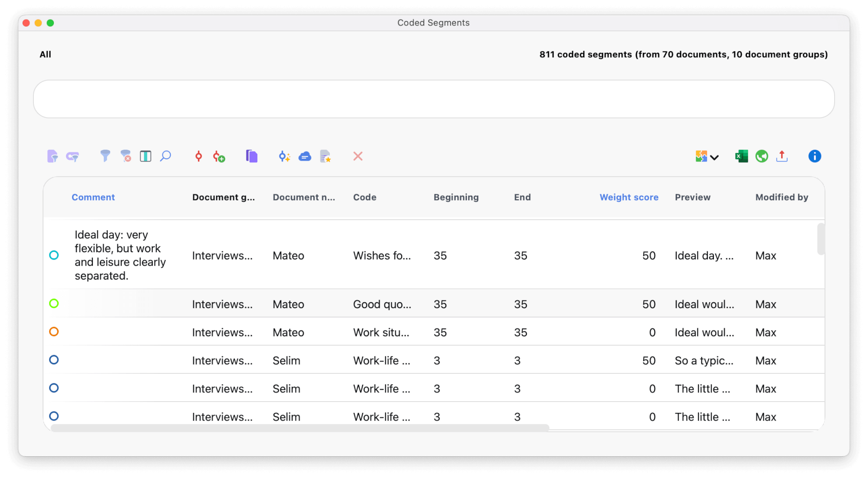Open the puzzle pieces dropdown arrow
This screenshot has height=478, width=868.
coord(714,157)
